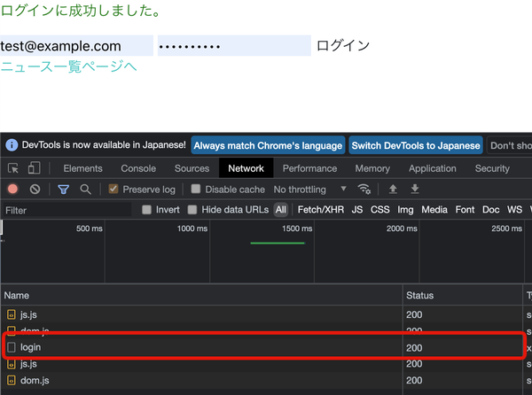
Task: Click the green request bar in timeline overview
Action: tap(278, 243)
